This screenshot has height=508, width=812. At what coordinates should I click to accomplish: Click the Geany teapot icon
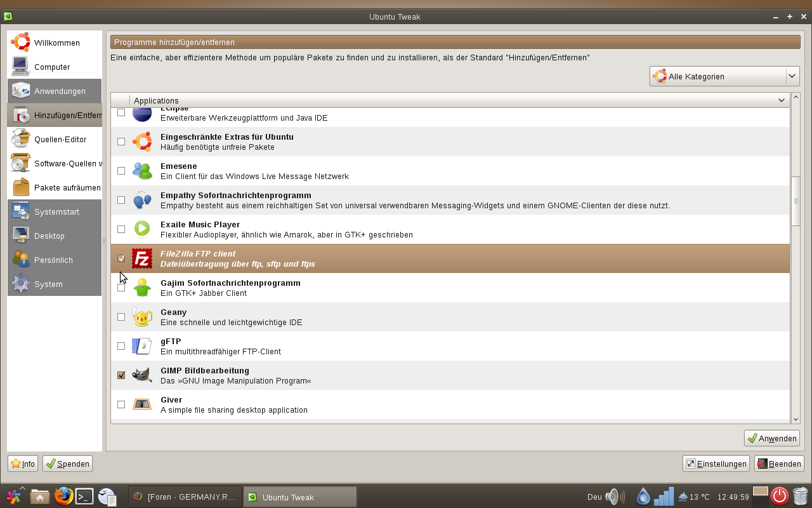[x=142, y=317]
